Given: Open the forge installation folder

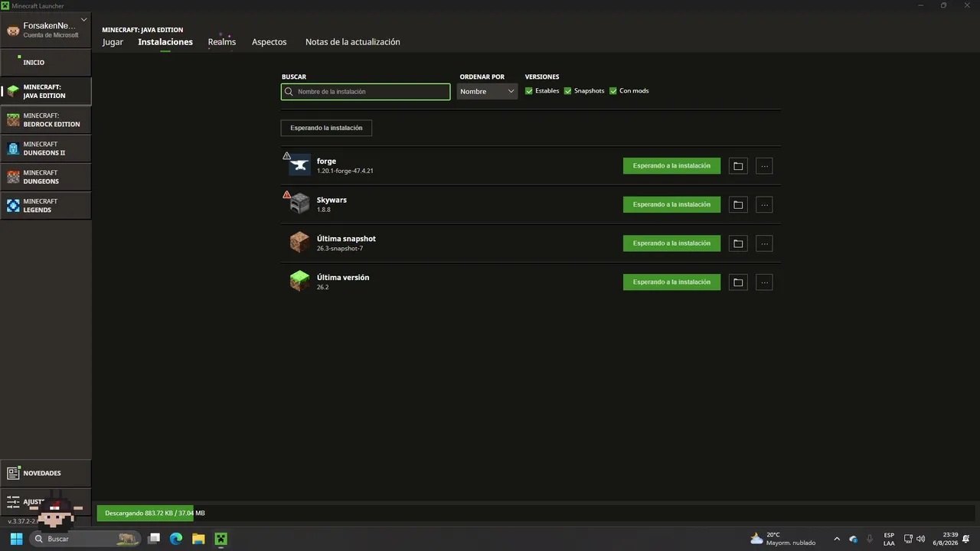Looking at the screenshot, I should pyautogui.click(x=738, y=166).
